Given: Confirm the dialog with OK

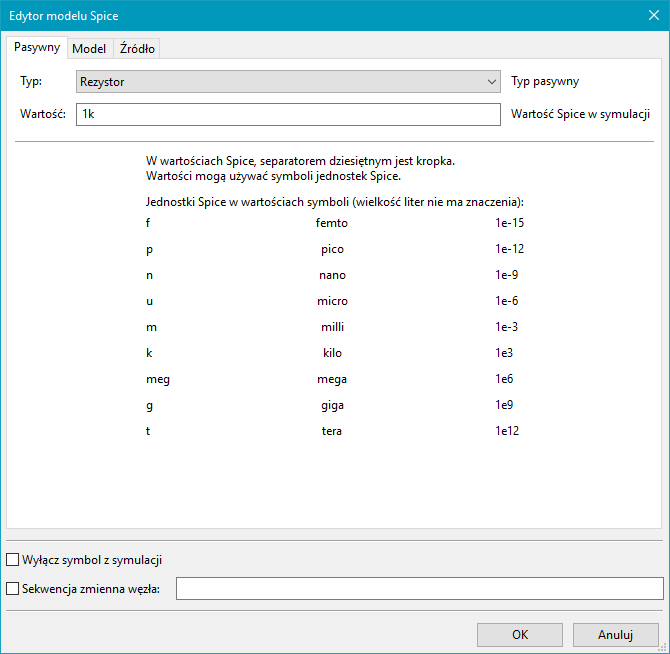Looking at the screenshot, I should (519, 634).
